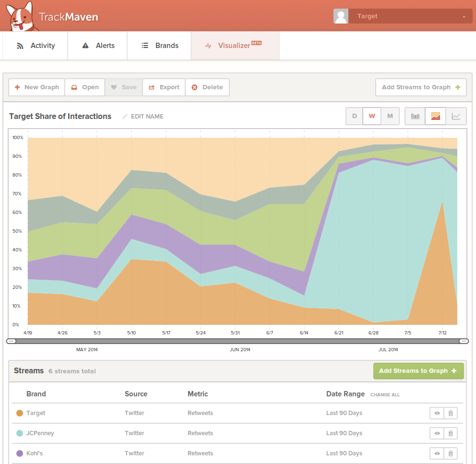Image resolution: width=476 pixels, height=464 pixels.
Task: Click the green Add Streams to Graph button
Action: (418, 371)
